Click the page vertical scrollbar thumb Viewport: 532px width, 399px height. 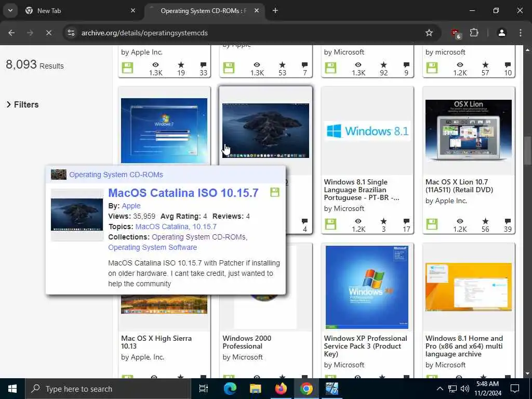(527, 152)
